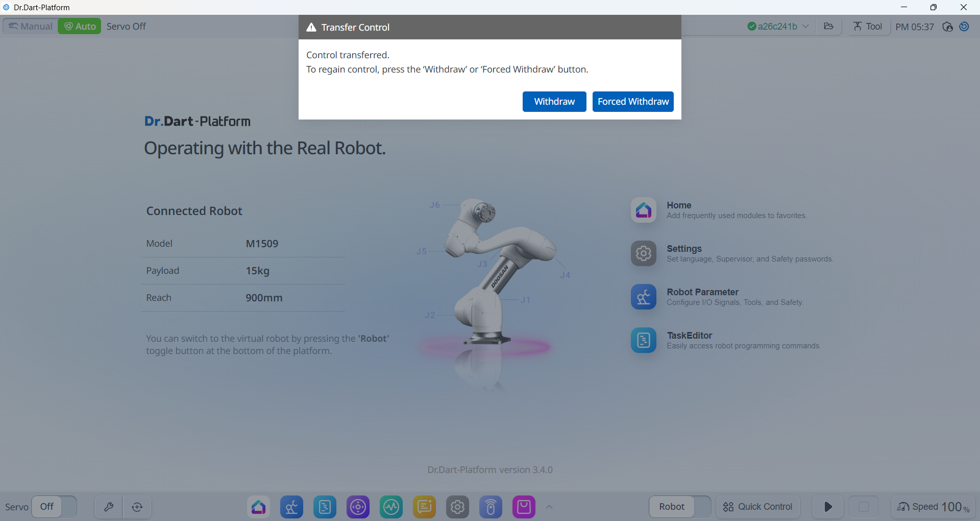Click the M1509 model value

coord(262,244)
